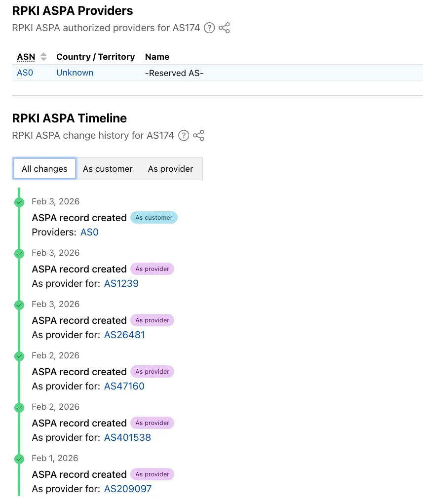Image resolution: width=423 pixels, height=504 pixels.
Task: Sort the table using the ASN sort arrows
Action: pyautogui.click(x=43, y=57)
